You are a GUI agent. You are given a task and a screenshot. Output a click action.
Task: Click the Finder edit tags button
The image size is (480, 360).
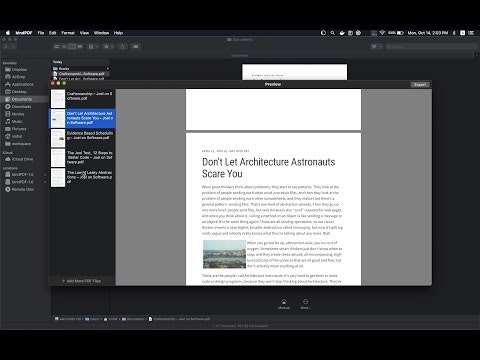tap(136, 47)
